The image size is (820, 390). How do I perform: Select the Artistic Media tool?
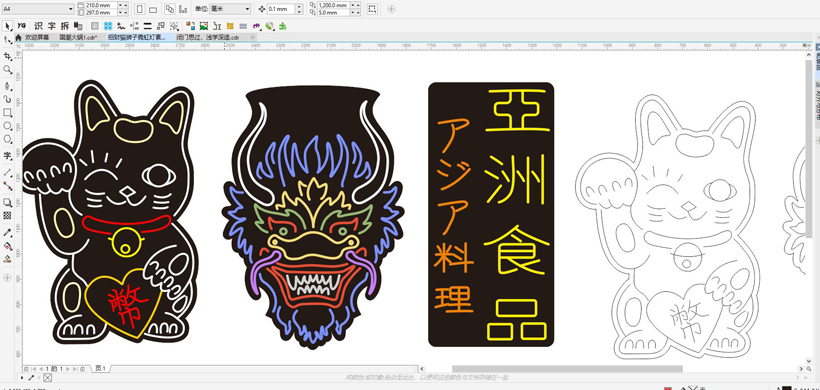[x=7, y=99]
